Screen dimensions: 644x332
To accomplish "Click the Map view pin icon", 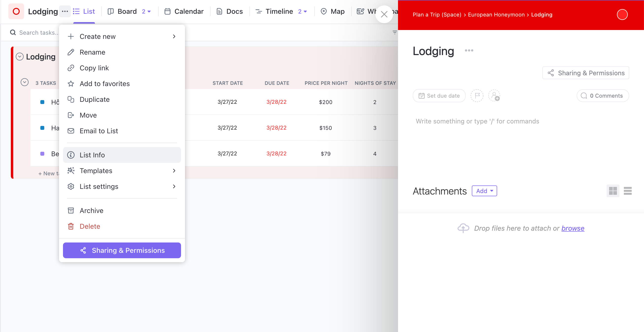I will pyautogui.click(x=323, y=12).
